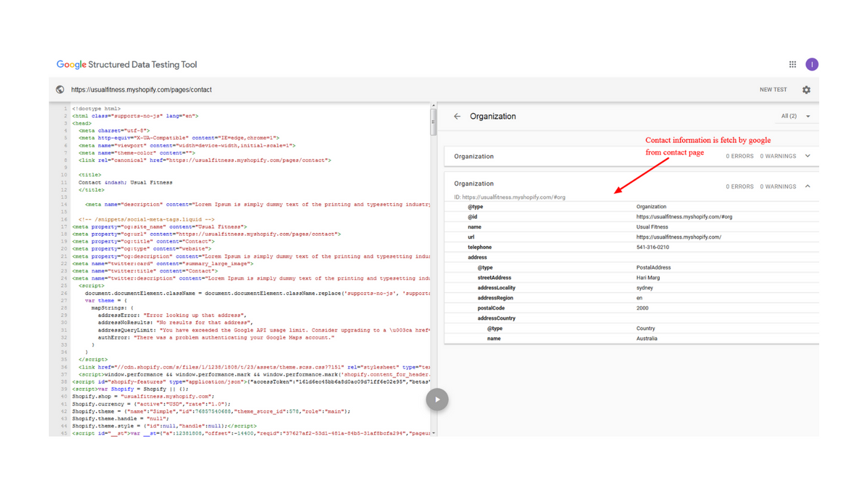Run validation with the gray play button
The height and width of the screenshot is (488, 868).
coord(437,399)
